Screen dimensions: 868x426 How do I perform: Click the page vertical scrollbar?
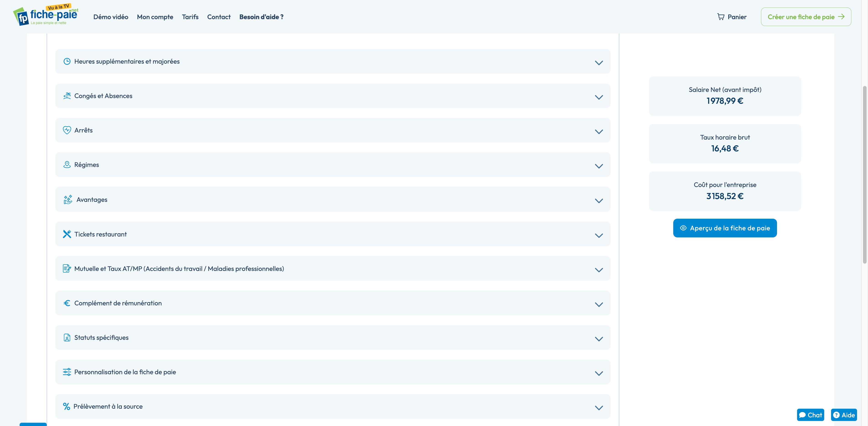click(x=865, y=175)
